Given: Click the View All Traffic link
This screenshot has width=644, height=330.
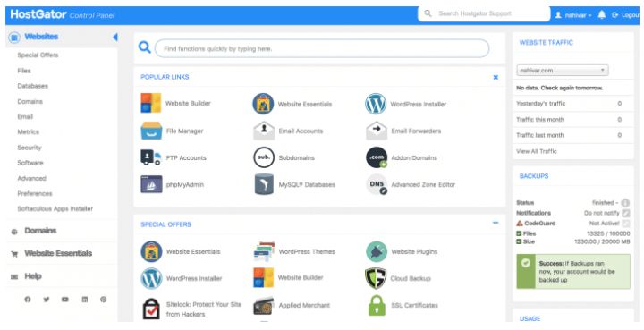Looking at the screenshot, I should 537,151.
